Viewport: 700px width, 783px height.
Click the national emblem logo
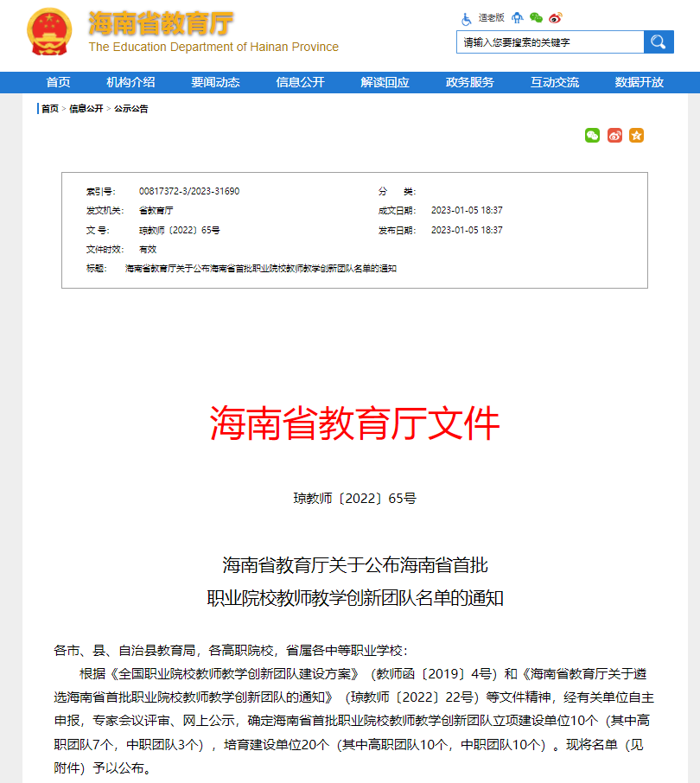click(x=51, y=35)
